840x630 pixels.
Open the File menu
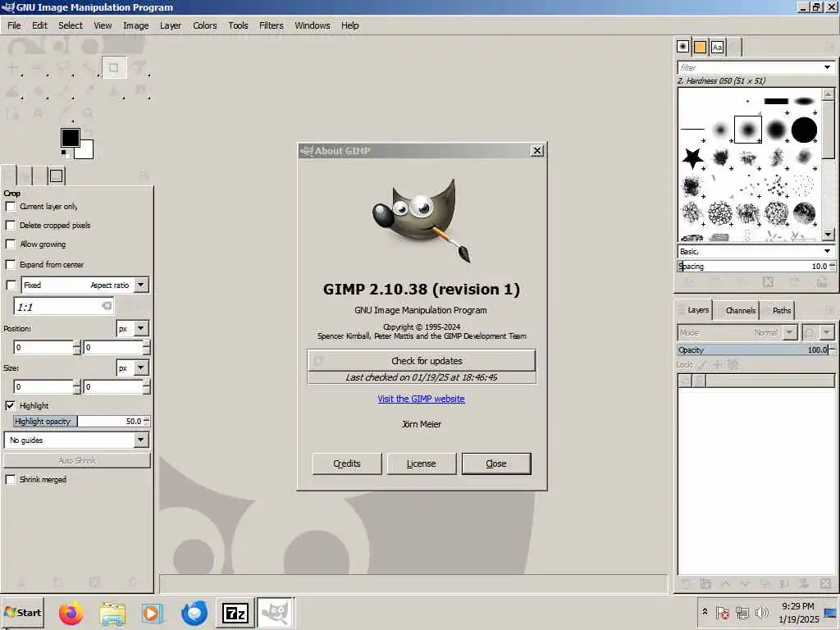14,25
